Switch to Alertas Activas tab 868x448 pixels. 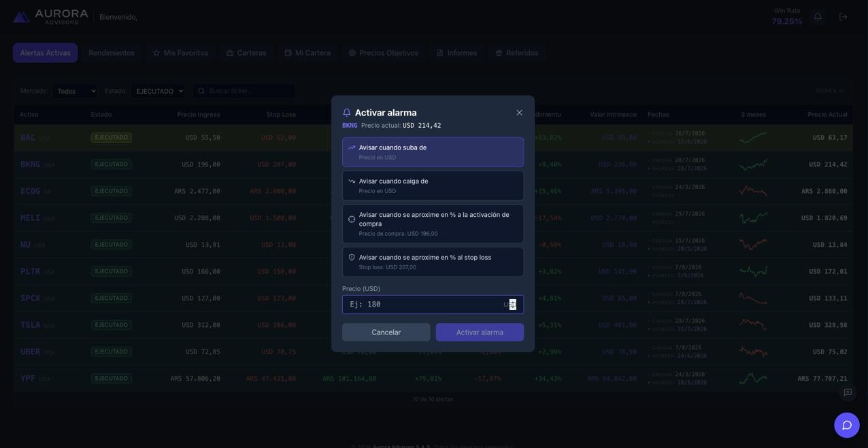pos(45,53)
